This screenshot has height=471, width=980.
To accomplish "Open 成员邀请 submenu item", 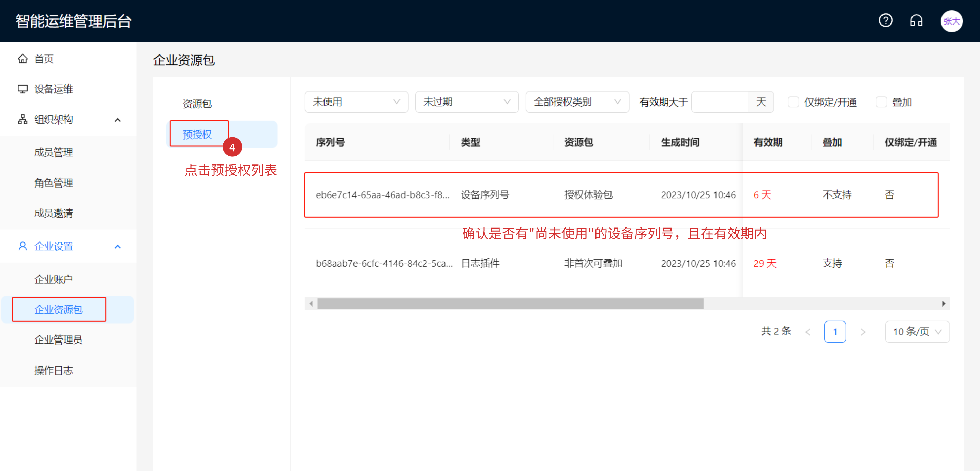I will (54, 213).
